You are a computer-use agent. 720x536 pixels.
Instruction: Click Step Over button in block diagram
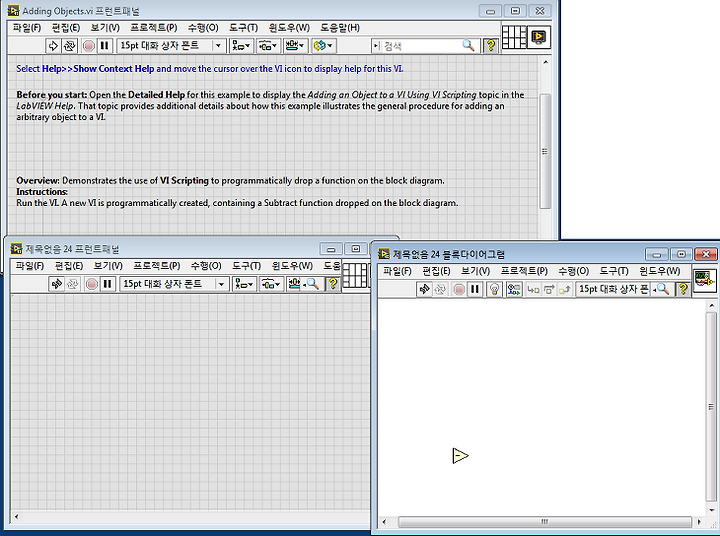549,289
